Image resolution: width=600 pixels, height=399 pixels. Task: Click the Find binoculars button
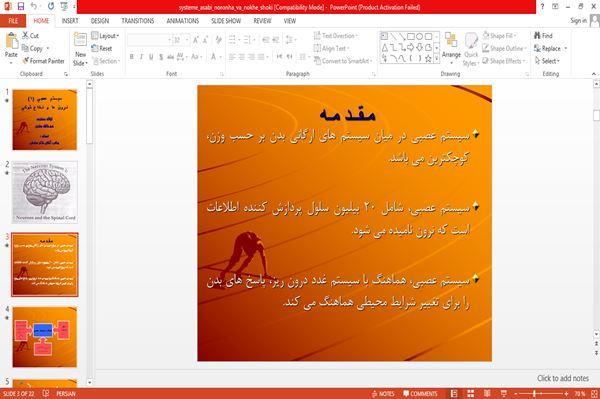pos(543,36)
